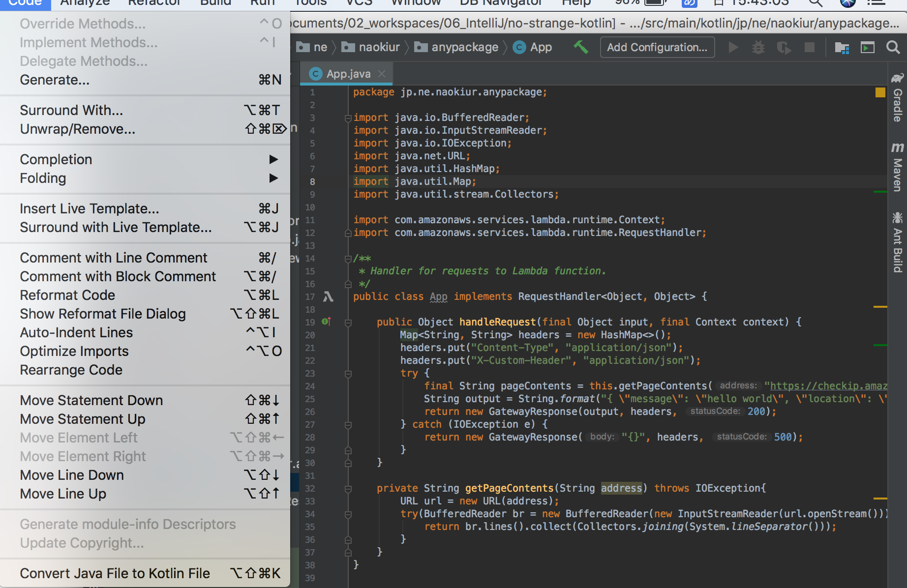
Task: Collapse the try-with-resources fold on line 34
Action: pyautogui.click(x=348, y=514)
